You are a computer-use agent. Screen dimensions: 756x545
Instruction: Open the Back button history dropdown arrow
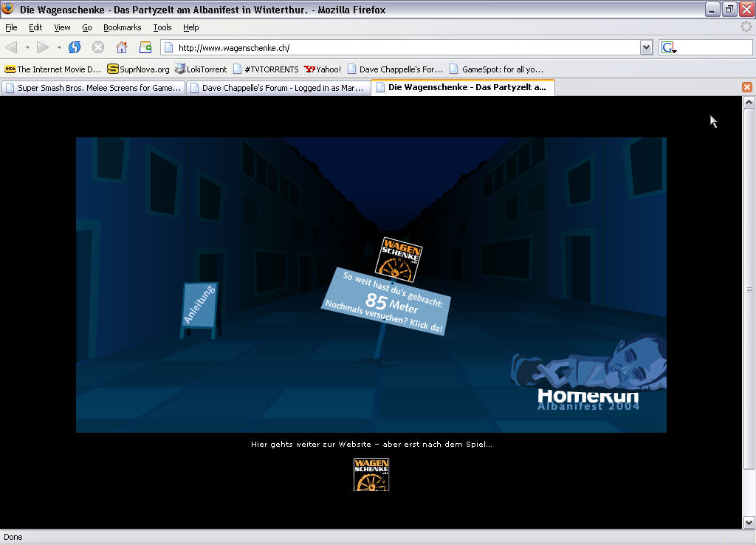coord(27,47)
